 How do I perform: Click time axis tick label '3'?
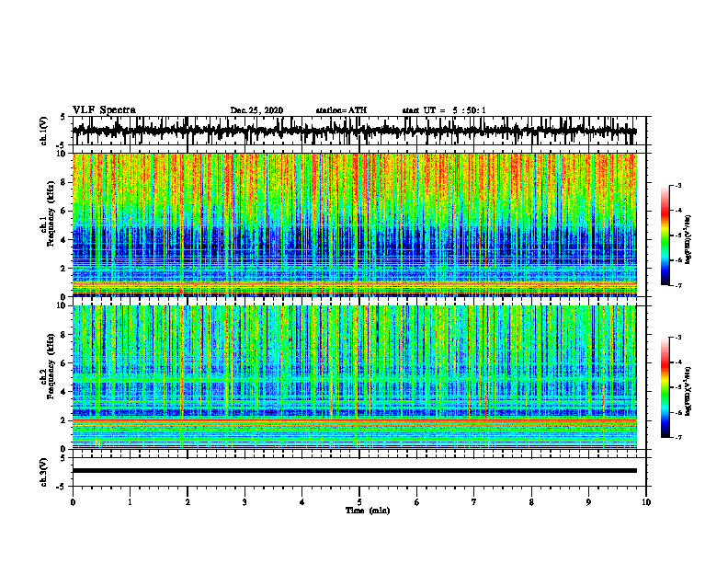pos(245,502)
